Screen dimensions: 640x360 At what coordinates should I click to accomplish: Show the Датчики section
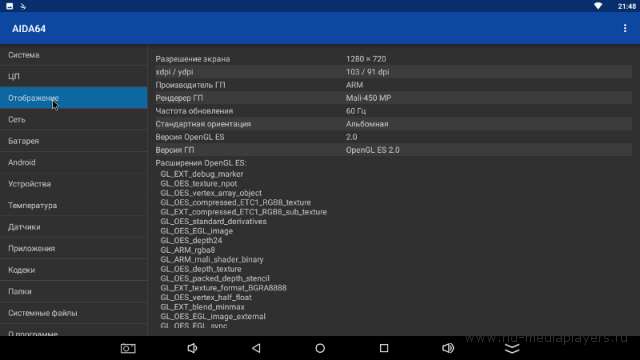[73, 227]
